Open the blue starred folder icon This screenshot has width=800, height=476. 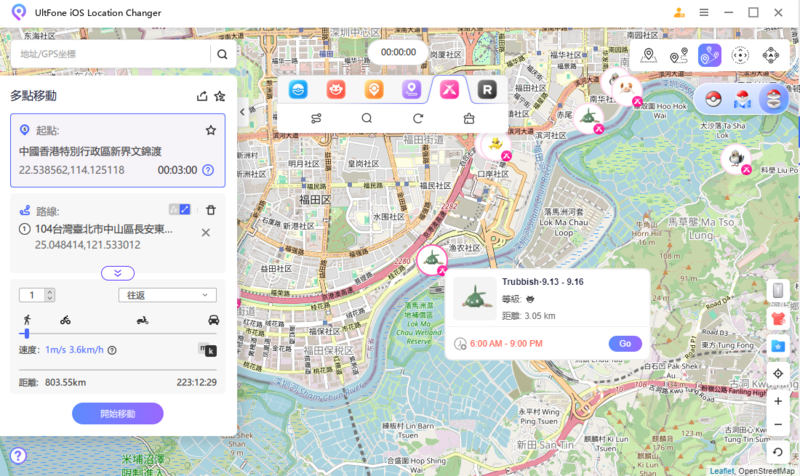[778, 346]
